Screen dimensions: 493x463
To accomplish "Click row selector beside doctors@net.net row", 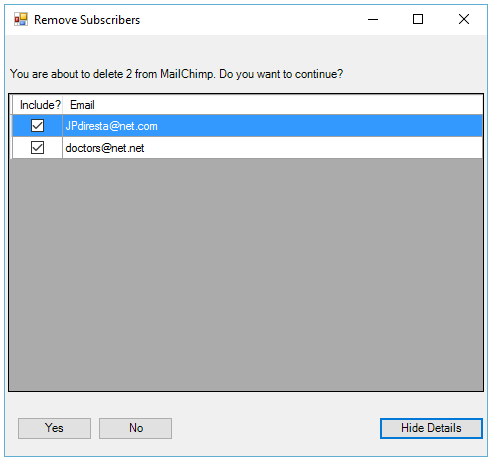I will point(11,148).
